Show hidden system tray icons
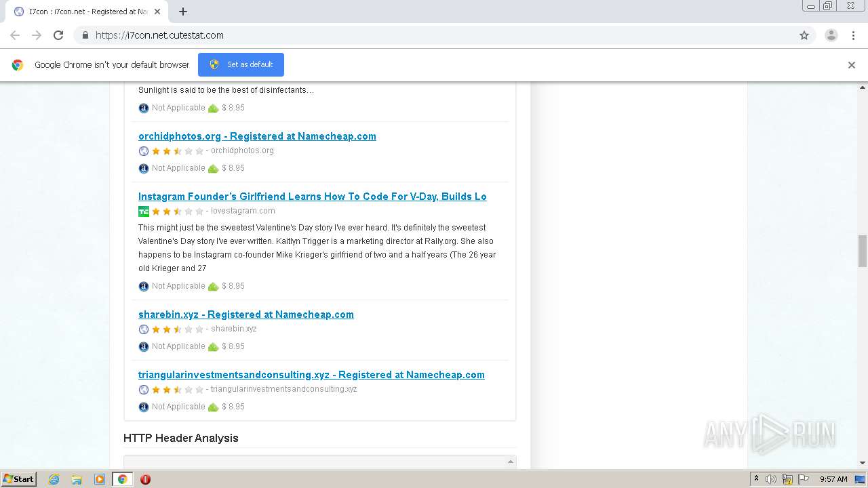The image size is (868, 488). pyautogui.click(x=756, y=479)
